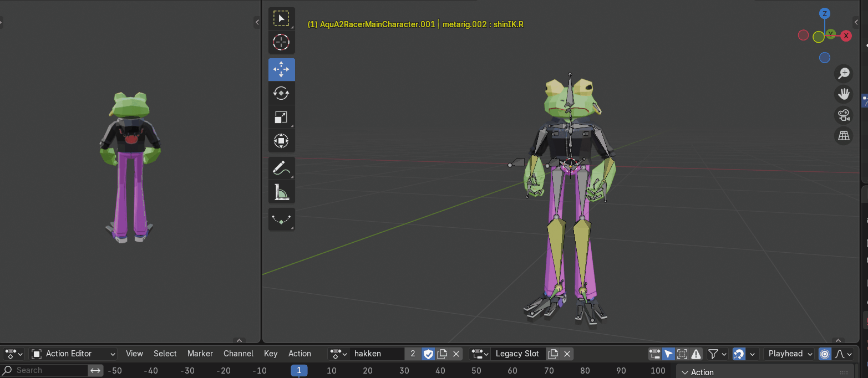This screenshot has width=868, height=378.
Task: Open the Action Editor mode dropdown
Action: click(x=73, y=354)
